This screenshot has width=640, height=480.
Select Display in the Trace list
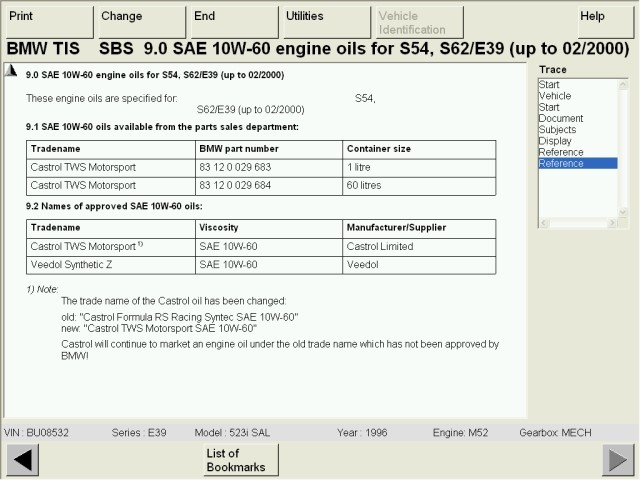(555, 141)
